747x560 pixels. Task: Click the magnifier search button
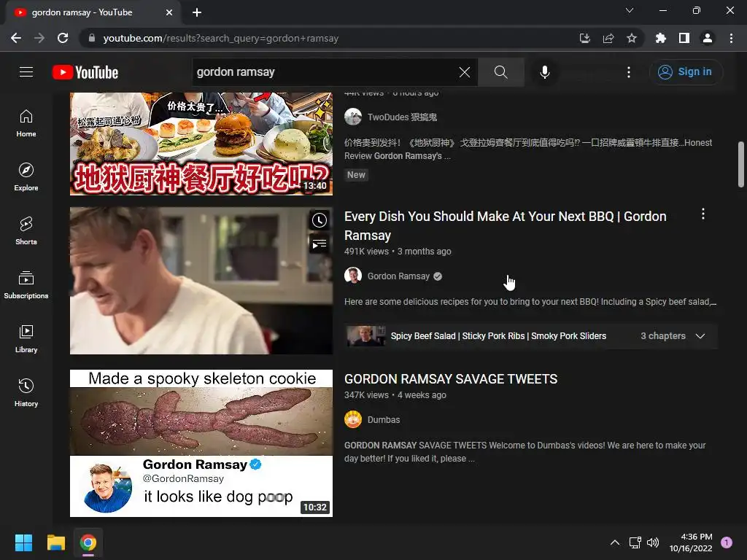point(500,72)
